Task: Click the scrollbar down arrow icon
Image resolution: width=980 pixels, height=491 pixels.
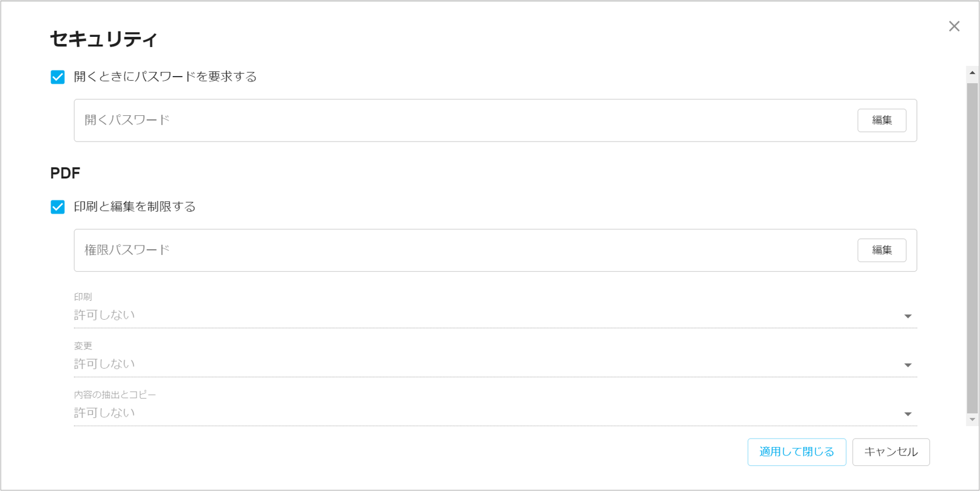Action: click(x=972, y=420)
